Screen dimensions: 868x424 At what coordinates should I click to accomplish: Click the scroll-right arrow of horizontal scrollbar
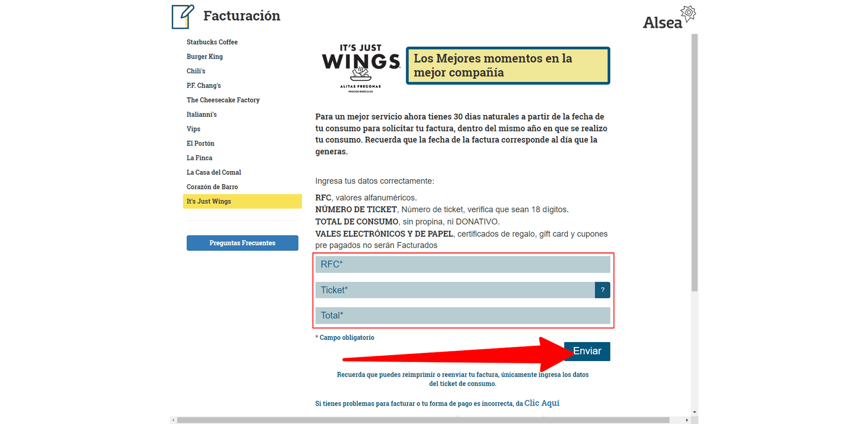click(x=687, y=420)
